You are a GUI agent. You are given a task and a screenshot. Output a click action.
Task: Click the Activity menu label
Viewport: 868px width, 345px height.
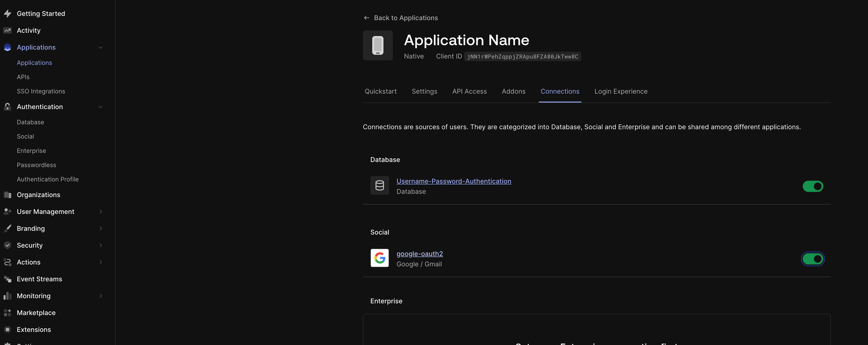29,30
